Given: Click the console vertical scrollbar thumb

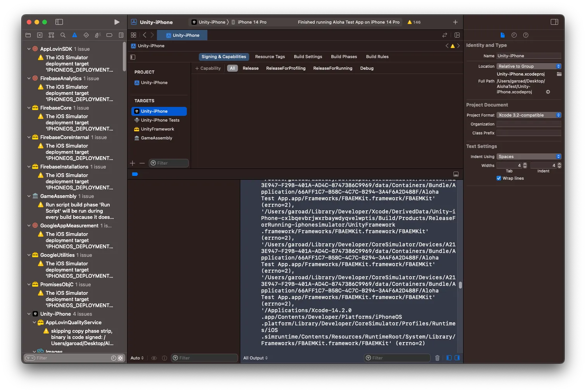Looking at the screenshot, I should [460, 285].
